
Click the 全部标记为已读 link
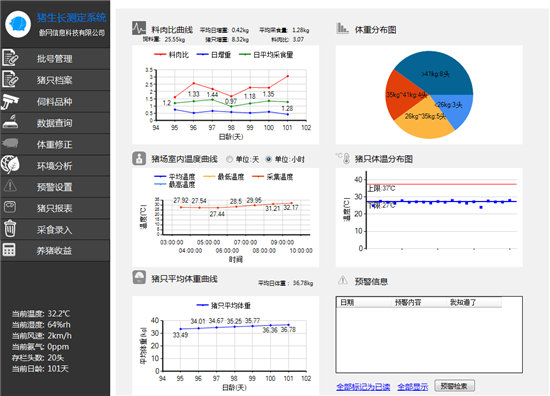tap(363, 387)
